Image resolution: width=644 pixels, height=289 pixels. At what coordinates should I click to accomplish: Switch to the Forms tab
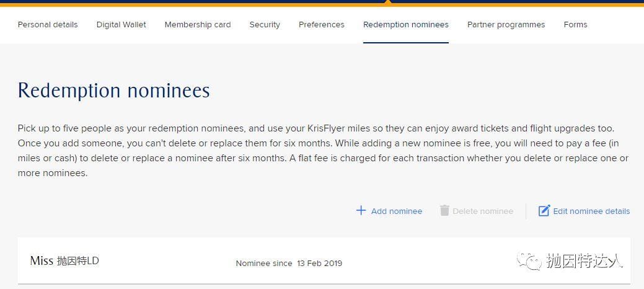click(x=575, y=25)
